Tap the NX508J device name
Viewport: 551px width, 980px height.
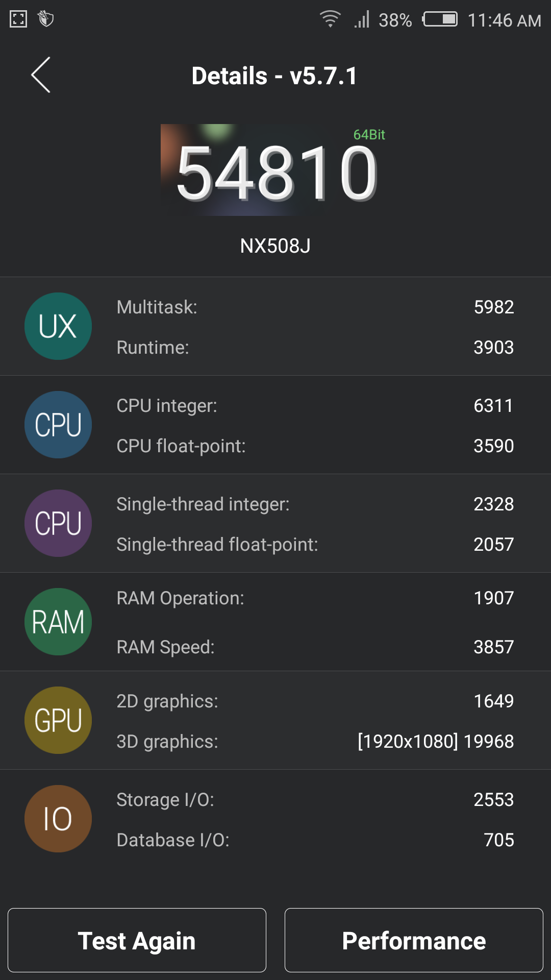[x=275, y=246]
